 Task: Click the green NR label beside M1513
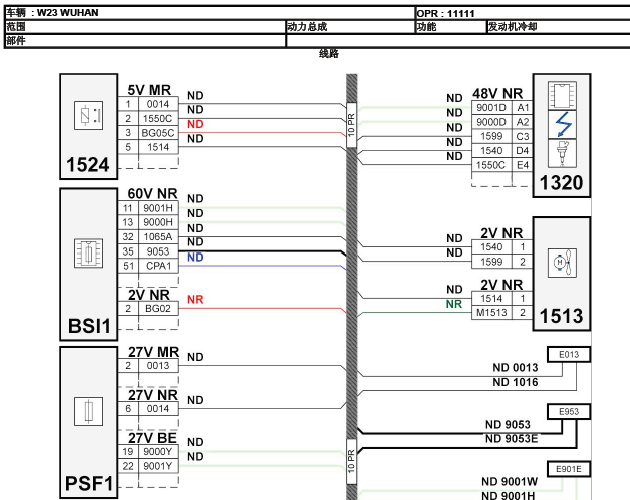tap(454, 304)
